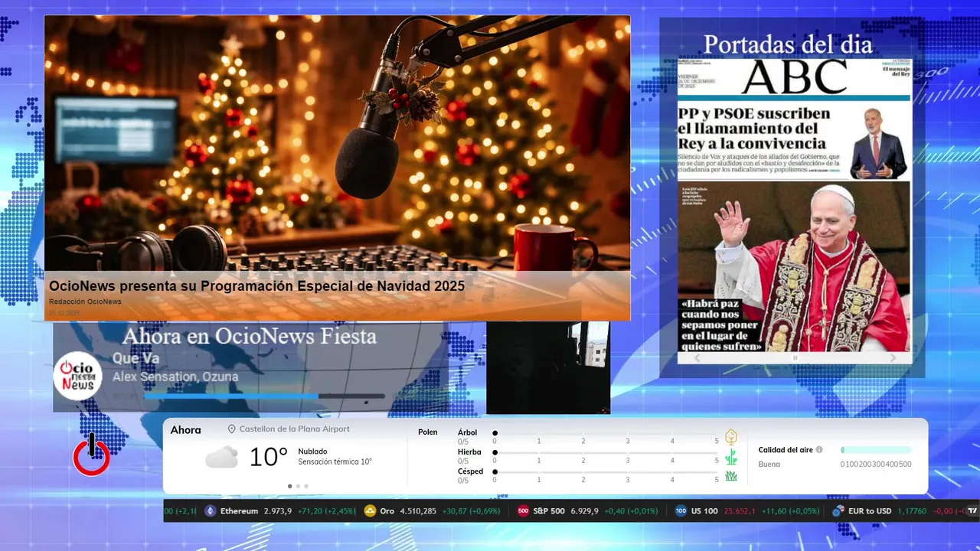980x551 pixels.
Task: Show next front page in Portadas carousel
Action: (893, 358)
